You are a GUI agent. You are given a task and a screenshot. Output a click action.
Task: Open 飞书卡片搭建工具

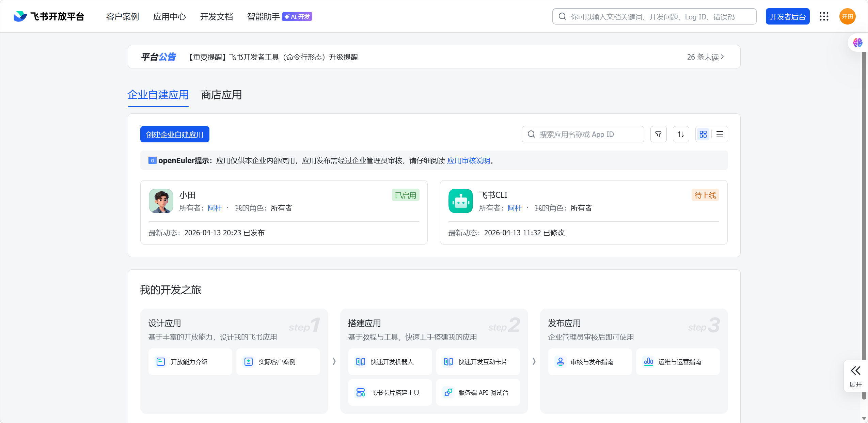coord(390,392)
